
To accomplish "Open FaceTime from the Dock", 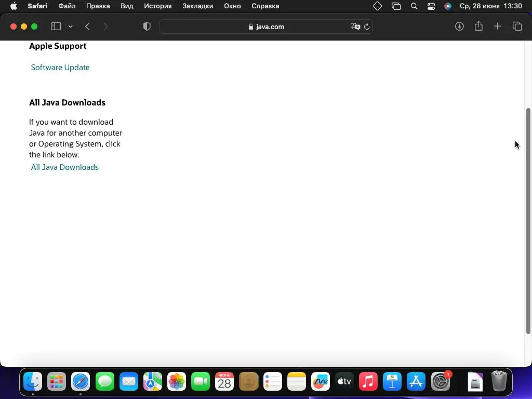I will click(x=201, y=382).
